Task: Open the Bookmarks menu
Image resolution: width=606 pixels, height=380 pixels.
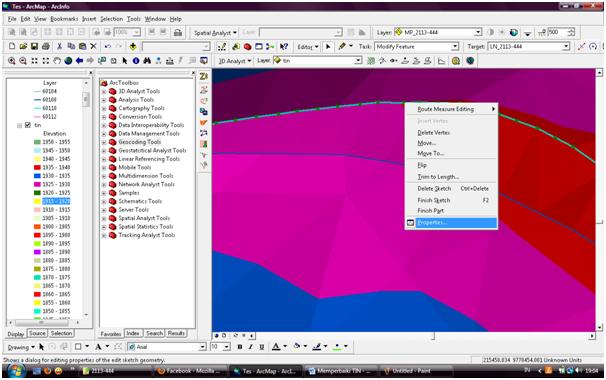Action: (64, 19)
